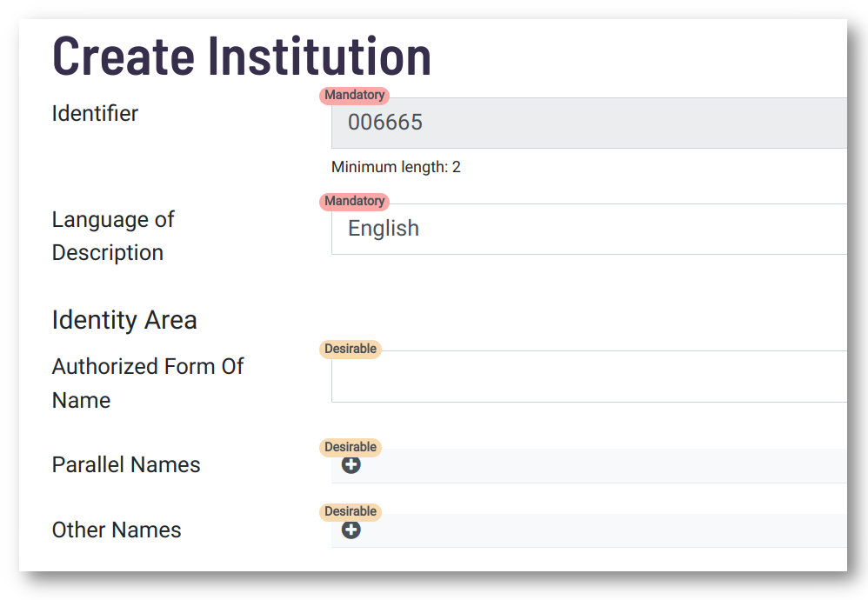This screenshot has width=868, height=600.
Task: Click the Mandatory badge above the Identifier field
Action: click(354, 95)
